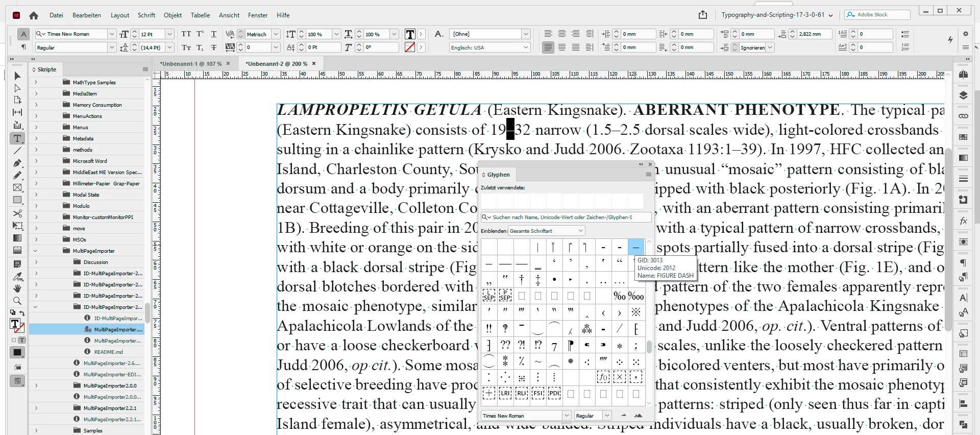Open the Layers panel icon in dock
Image resolution: width=980 pixels, height=435 pixels.
[963, 95]
